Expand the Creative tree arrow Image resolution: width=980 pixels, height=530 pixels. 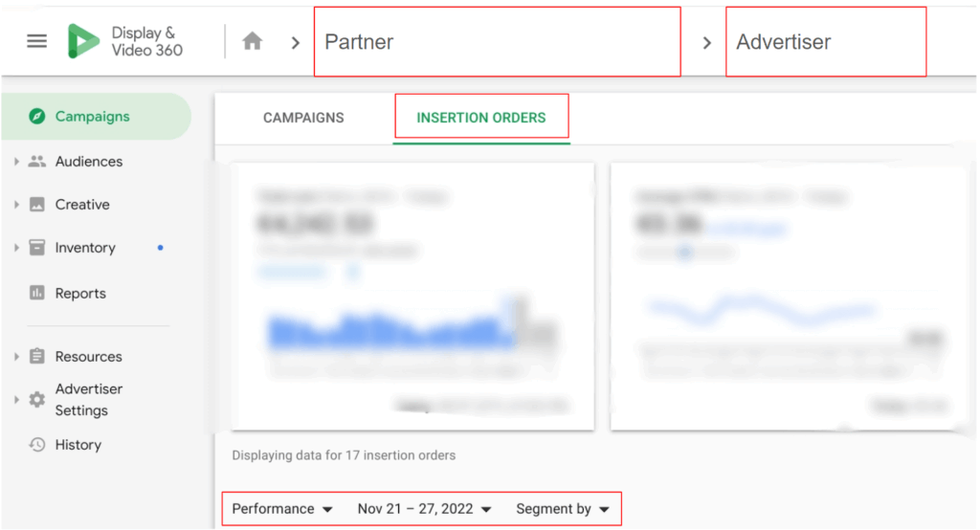click(16, 205)
